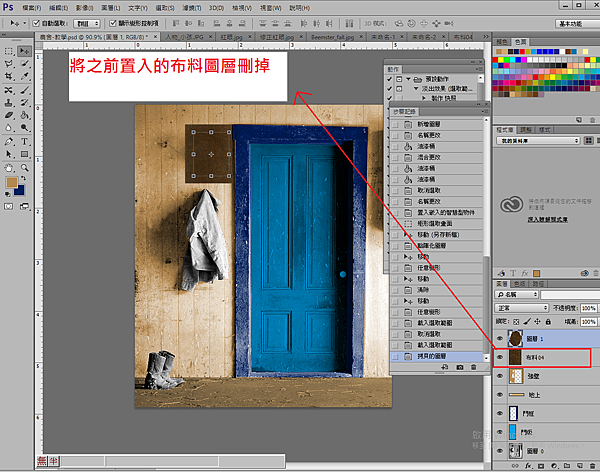The width and height of the screenshot is (600, 472).
Task: Toggle the checkmark for 預設動作 action set
Action: 390,79
